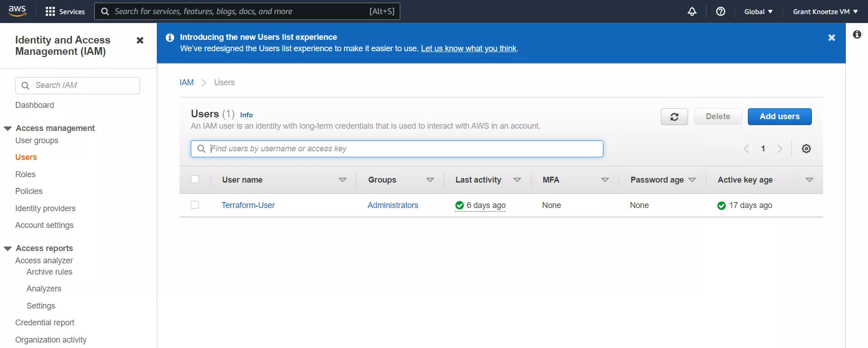Click page number 1 in pagination
Screen dimensions: 868x348
coord(763,149)
